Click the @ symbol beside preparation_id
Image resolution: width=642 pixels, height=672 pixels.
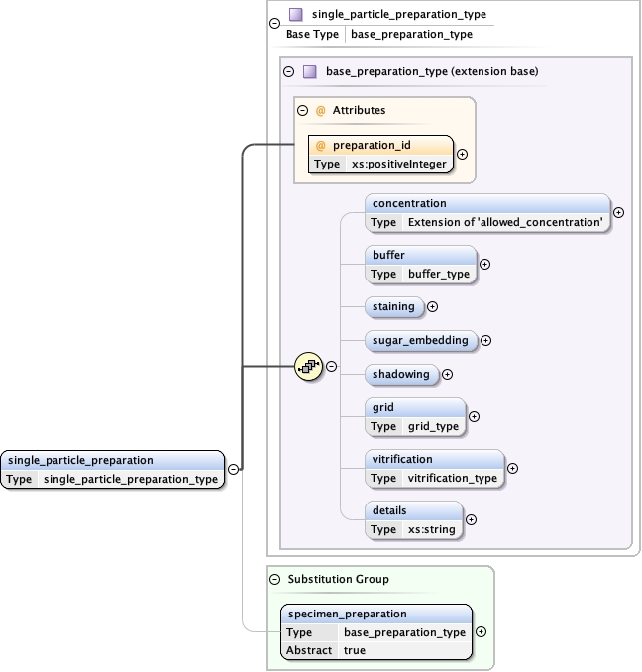click(321, 145)
